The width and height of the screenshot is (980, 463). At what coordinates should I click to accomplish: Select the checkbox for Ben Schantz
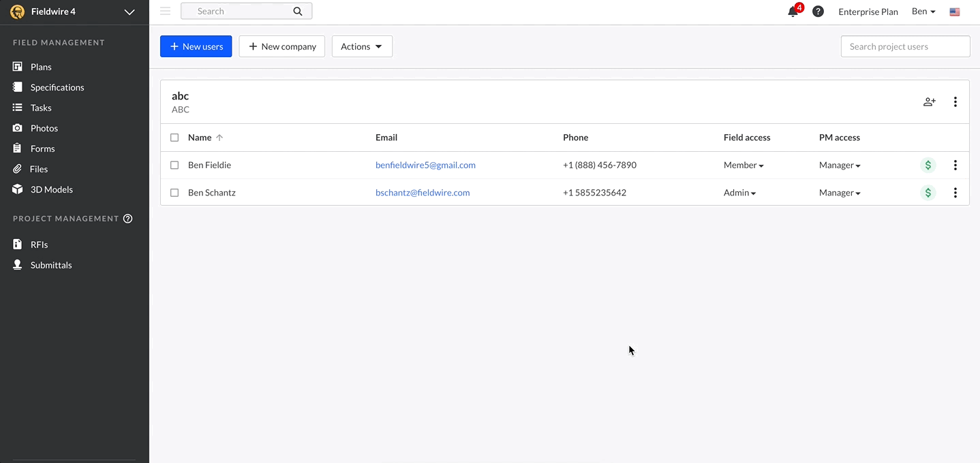coord(174,192)
